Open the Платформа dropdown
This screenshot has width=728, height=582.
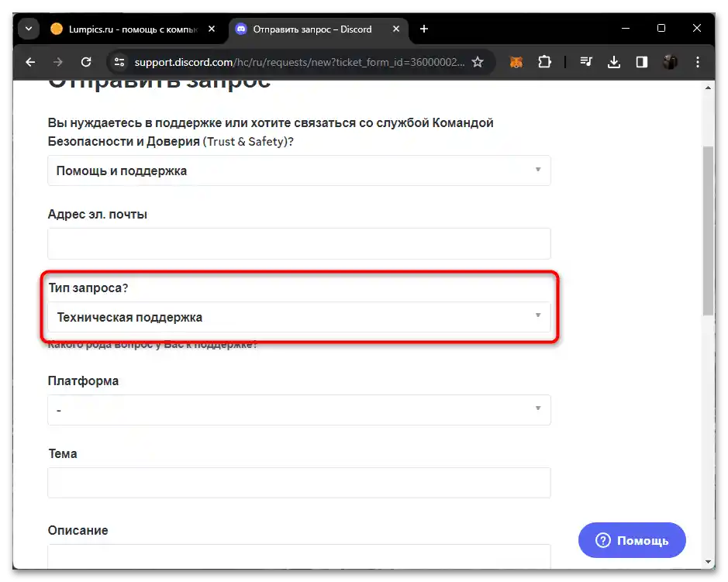pos(299,410)
